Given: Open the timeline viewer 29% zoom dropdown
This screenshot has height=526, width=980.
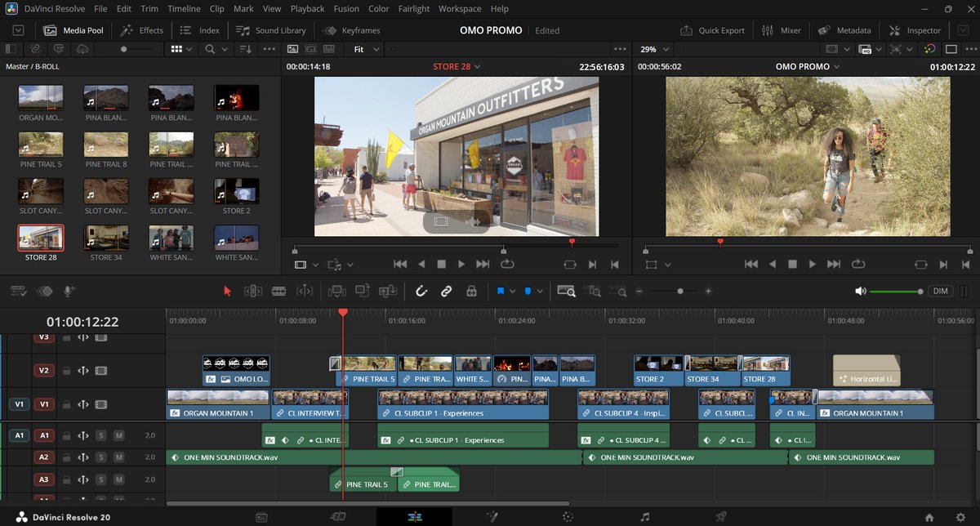Looking at the screenshot, I should click(653, 49).
